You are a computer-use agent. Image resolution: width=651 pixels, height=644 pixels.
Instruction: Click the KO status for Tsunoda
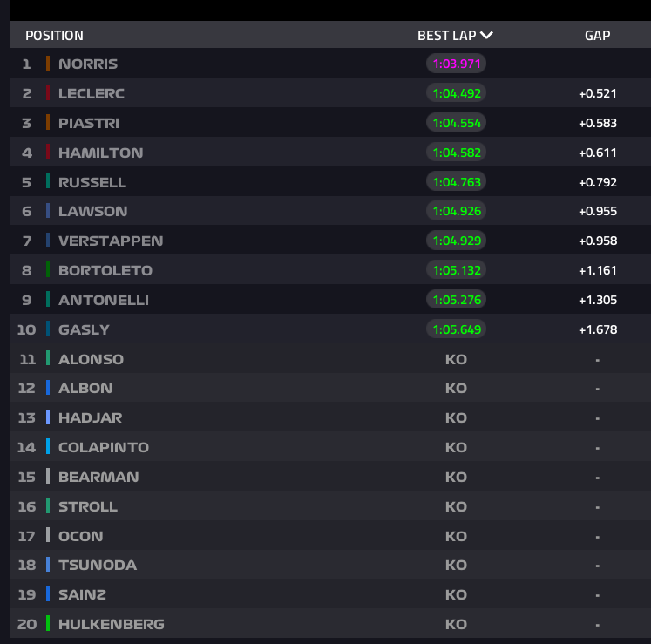[x=456, y=565]
